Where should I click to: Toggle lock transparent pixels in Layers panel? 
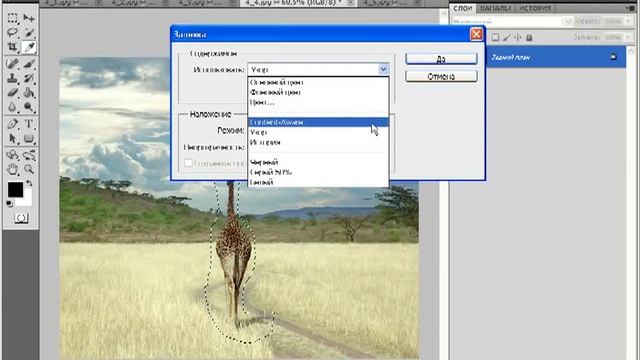(495, 38)
